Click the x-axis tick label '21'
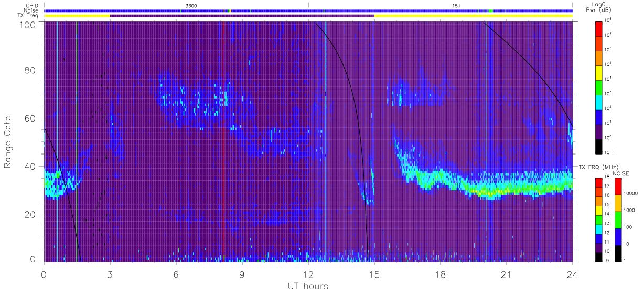This screenshot has width=644, height=297. (507, 274)
